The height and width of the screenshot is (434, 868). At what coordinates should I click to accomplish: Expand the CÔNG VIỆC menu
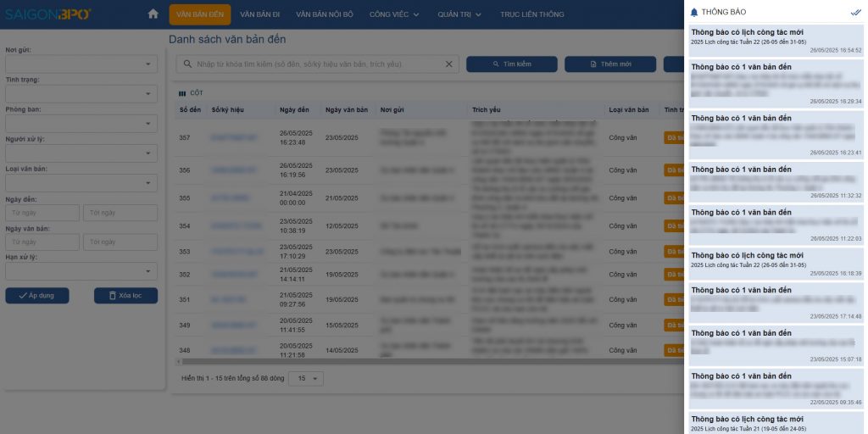click(394, 14)
